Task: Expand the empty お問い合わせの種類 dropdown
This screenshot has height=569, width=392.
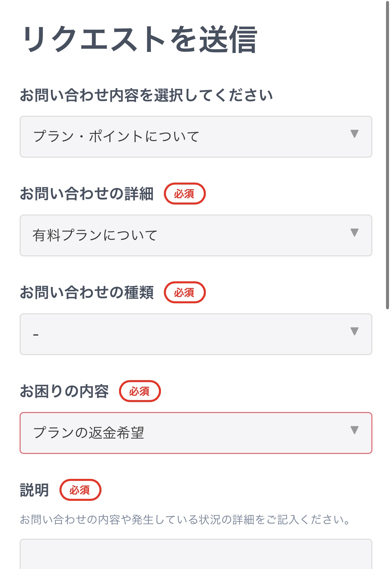Action: tap(186, 334)
